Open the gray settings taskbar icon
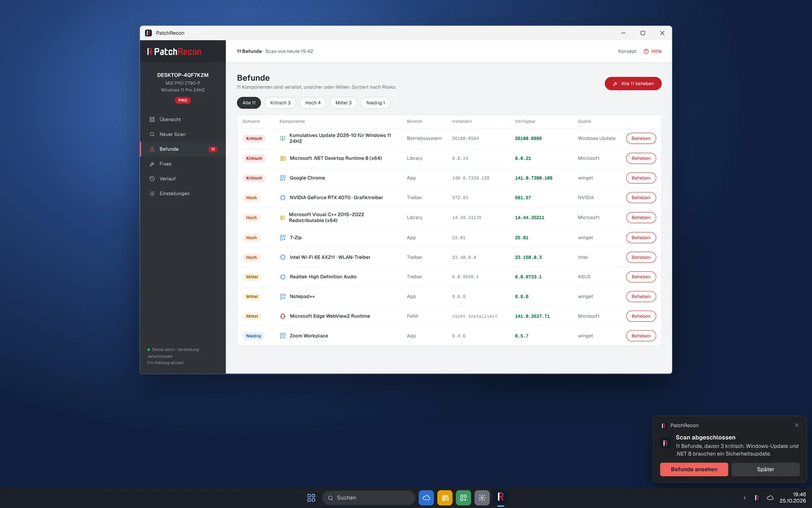Viewport: 812px width, 508px height. coord(482,498)
